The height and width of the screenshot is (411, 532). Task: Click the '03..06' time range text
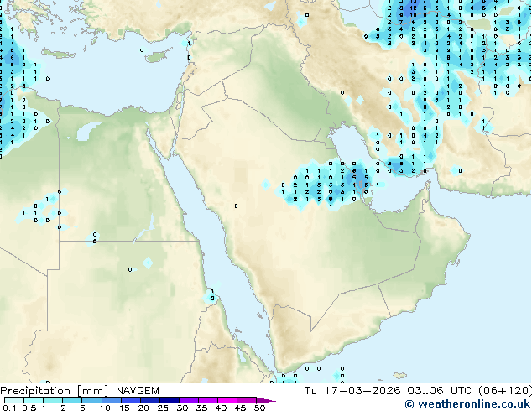tap(425, 391)
